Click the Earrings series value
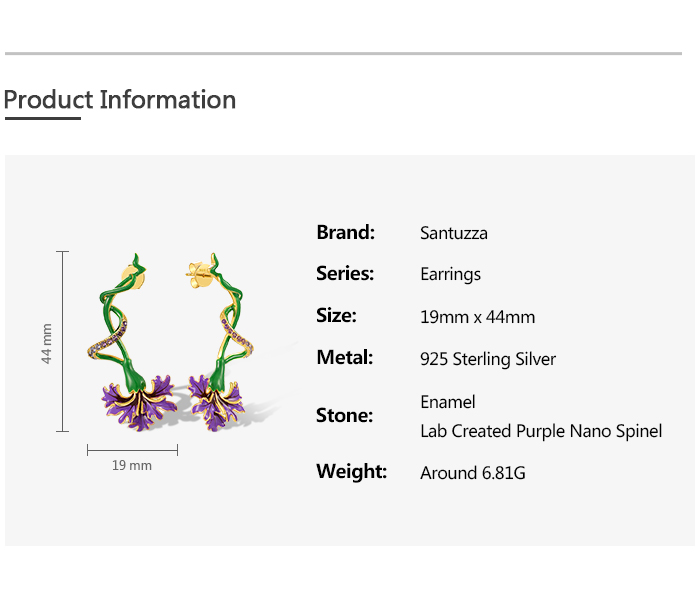 [x=450, y=274]
